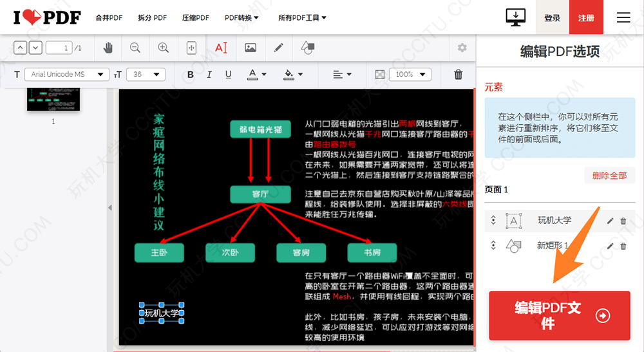Image resolution: width=644 pixels, height=352 pixels.
Task: Open the text color picker
Action: [257, 75]
